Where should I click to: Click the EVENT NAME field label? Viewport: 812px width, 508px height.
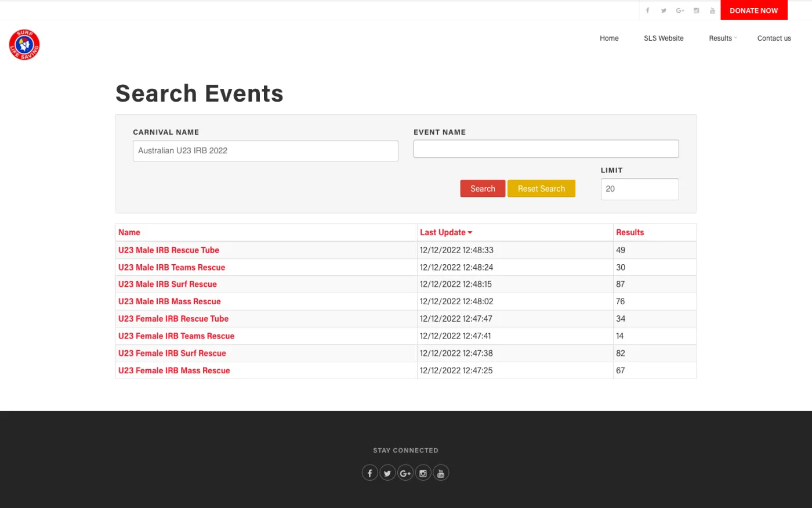click(x=440, y=132)
